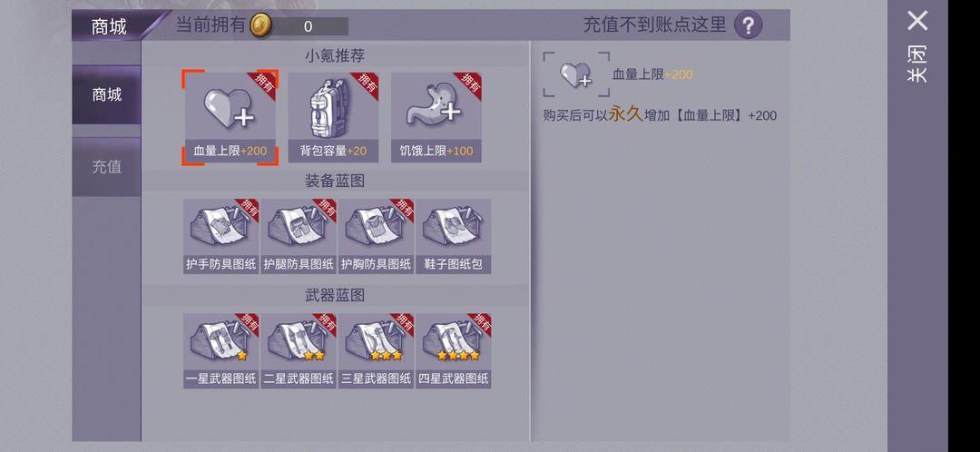This screenshot has height=452, width=980.
Task: Click the 充值不到账点这里 link
Action: point(655,25)
